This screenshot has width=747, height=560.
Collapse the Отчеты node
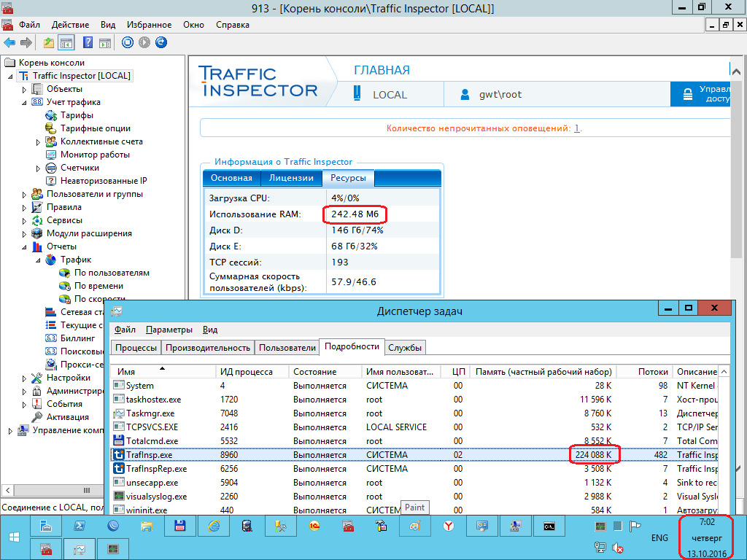click(x=24, y=246)
